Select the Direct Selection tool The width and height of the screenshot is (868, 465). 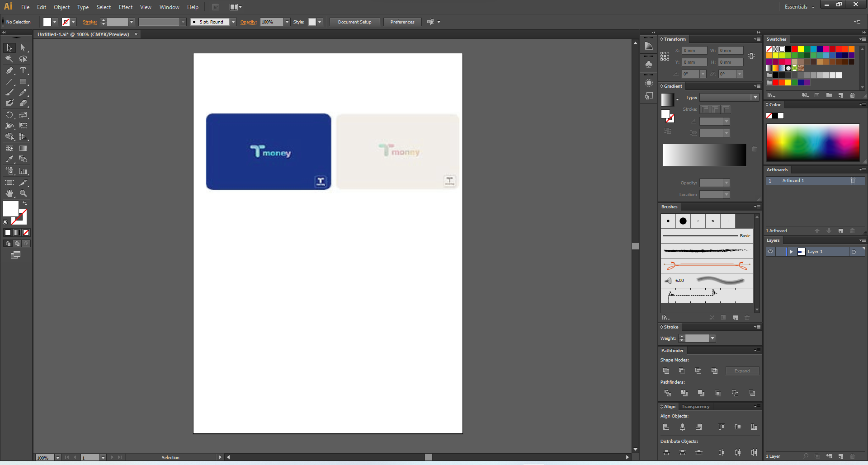23,48
